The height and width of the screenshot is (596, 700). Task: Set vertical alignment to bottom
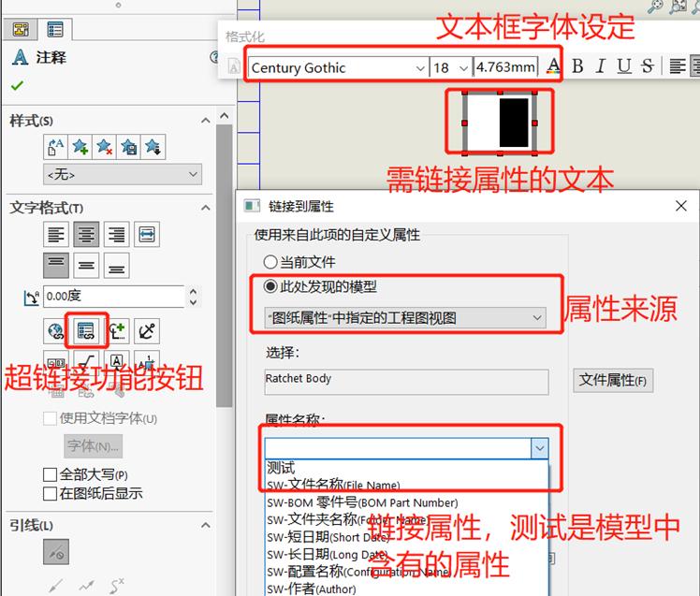pyautogui.click(x=117, y=265)
